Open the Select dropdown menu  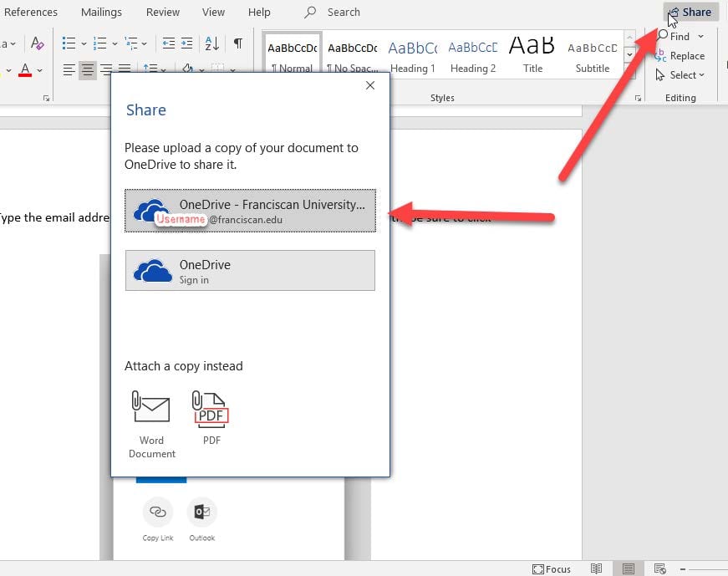point(680,74)
